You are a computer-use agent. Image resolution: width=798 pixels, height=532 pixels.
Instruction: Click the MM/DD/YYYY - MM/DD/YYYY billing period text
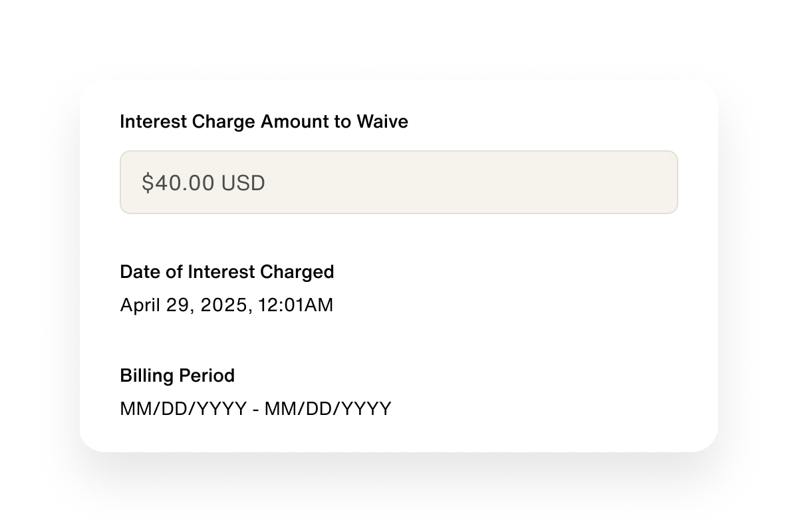[255, 408]
